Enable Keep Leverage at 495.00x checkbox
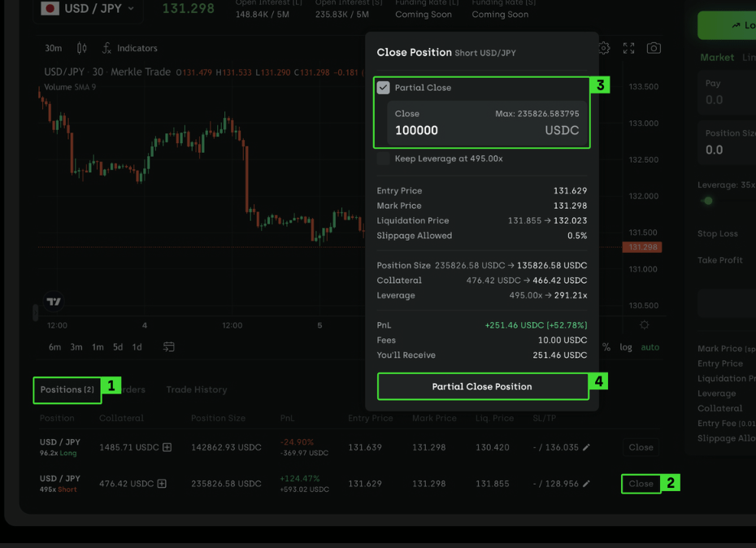The height and width of the screenshot is (548, 756). point(384,159)
